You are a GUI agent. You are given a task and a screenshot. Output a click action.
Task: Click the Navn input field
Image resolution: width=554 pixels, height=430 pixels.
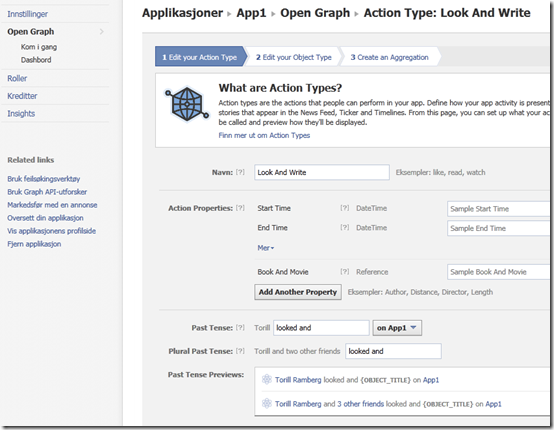(x=322, y=172)
